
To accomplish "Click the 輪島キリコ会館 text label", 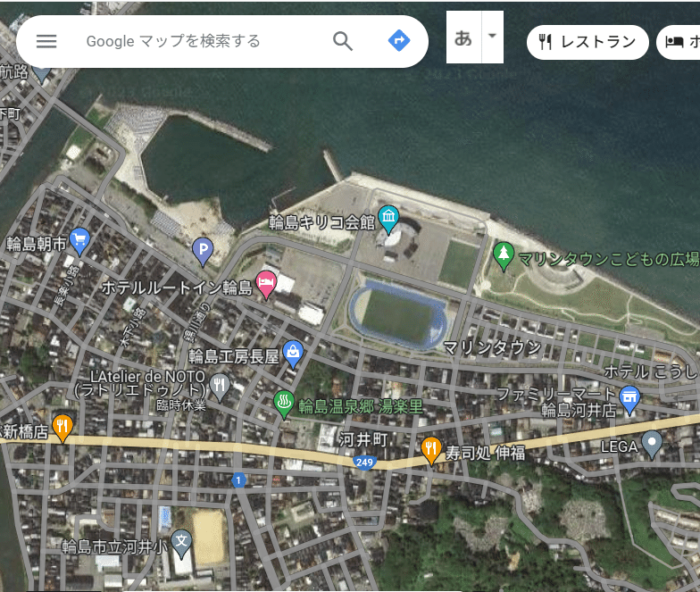I will pos(321,223).
